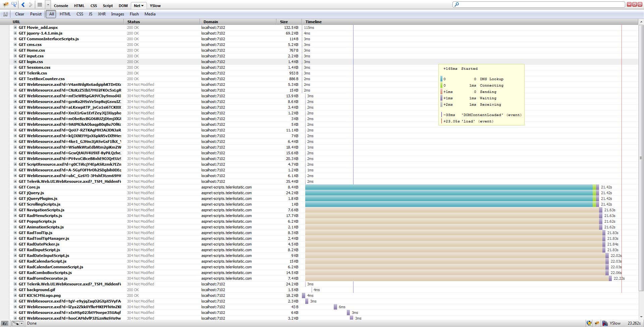The width and height of the screenshot is (644, 327).
Task: Sort by the Size column header
Action: click(289, 22)
